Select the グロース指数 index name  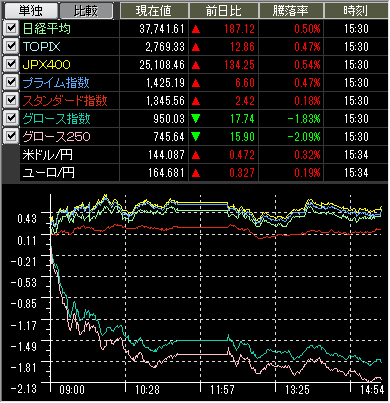point(56,119)
